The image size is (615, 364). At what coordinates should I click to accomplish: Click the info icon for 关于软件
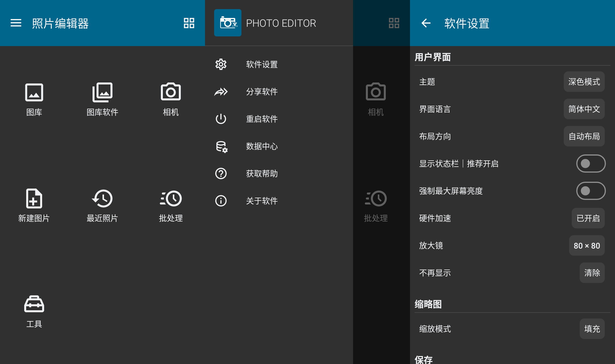221,201
